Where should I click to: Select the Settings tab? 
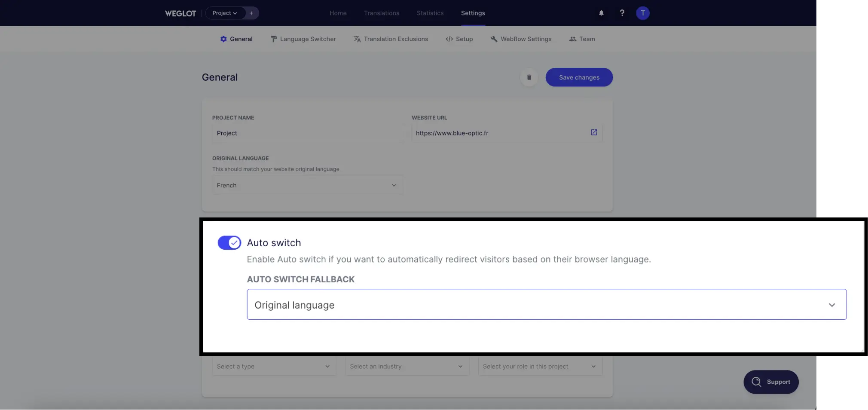(473, 13)
